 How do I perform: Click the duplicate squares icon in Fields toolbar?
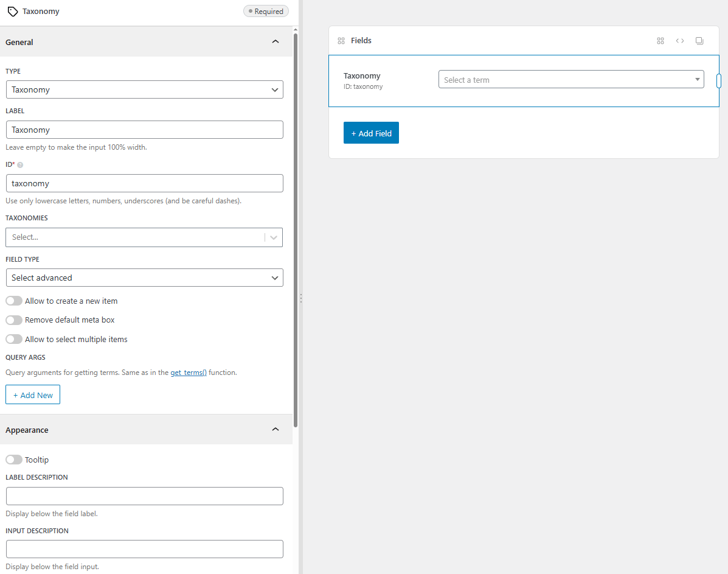tap(699, 41)
